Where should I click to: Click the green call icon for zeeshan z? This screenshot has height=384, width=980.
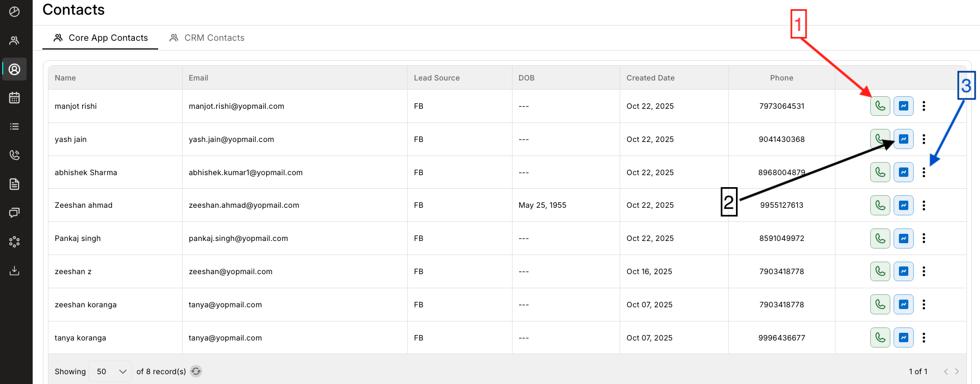(879, 271)
